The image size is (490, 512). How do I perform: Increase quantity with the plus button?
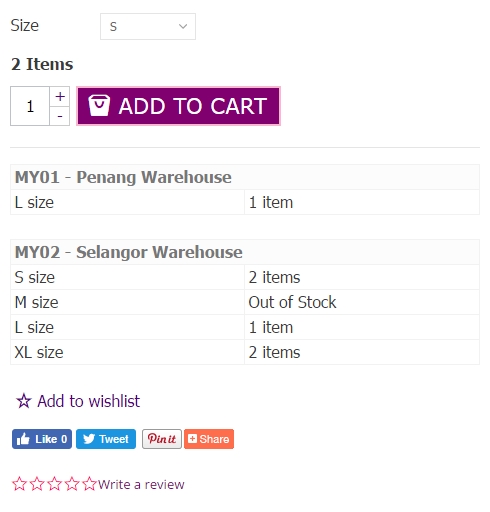[x=60, y=96]
